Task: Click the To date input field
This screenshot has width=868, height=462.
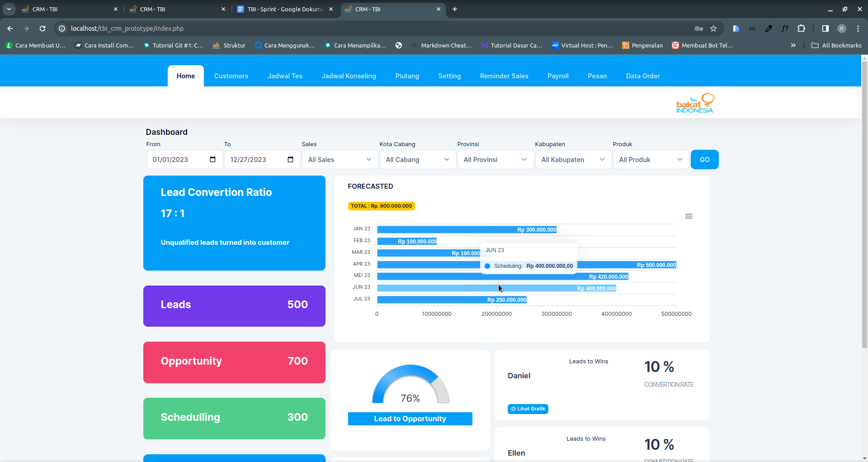Action: [x=262, y=159]
